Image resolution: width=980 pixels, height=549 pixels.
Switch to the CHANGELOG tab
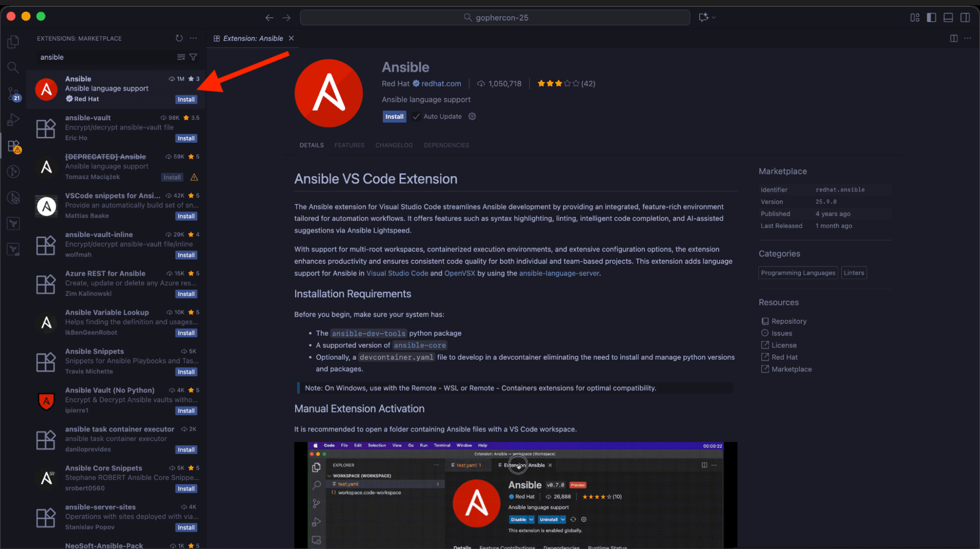394,145
